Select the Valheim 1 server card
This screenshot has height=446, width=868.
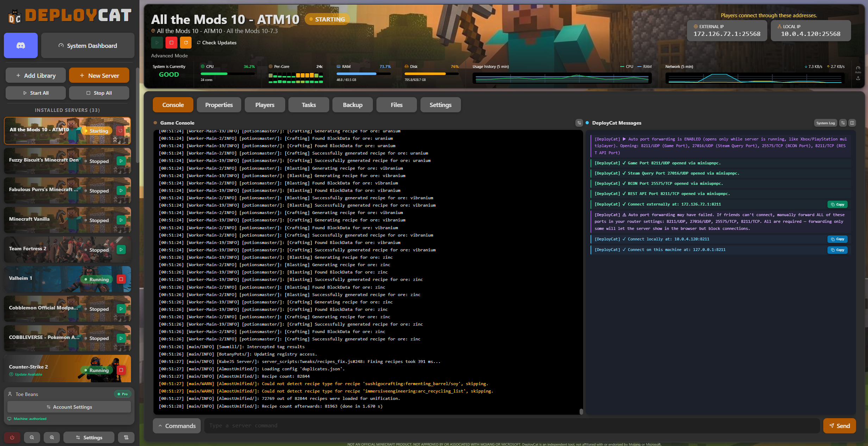tap(67, 279)
